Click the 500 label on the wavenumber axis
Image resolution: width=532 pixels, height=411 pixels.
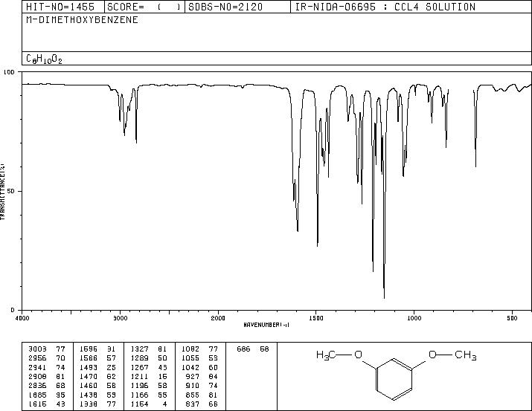click(513, 318)
